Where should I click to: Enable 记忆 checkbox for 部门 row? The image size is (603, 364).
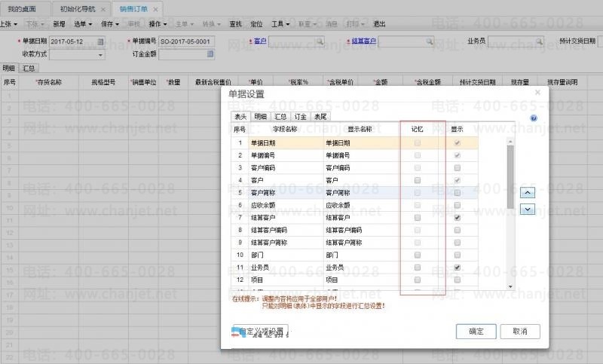418,255
